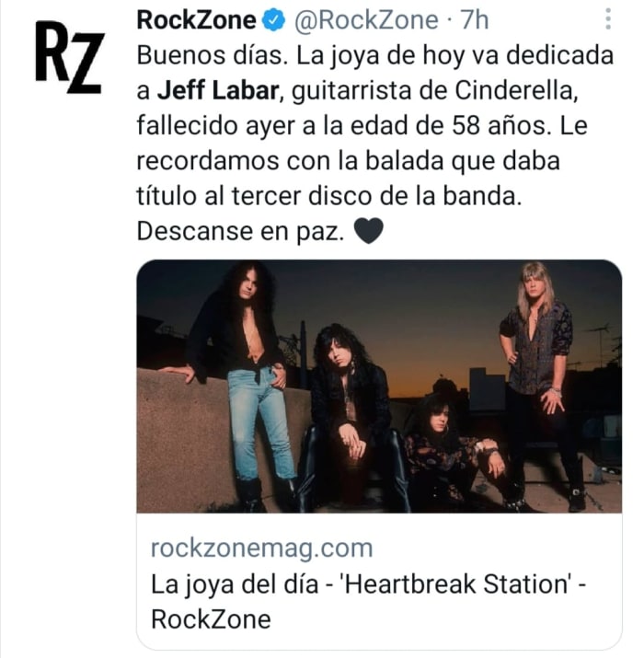Open the tweet via 7h timestamp
This screenshot has width=644, height=658.
click(x=475, y=20)
